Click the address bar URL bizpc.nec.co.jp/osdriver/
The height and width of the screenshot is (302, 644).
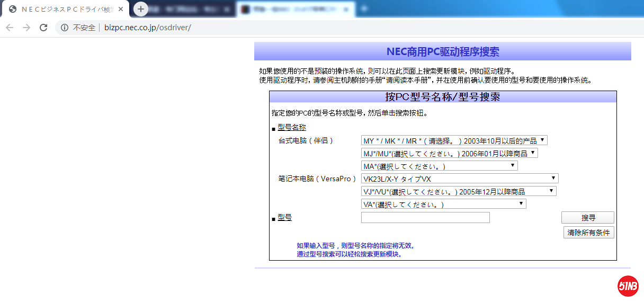click(x=147, y=28)
